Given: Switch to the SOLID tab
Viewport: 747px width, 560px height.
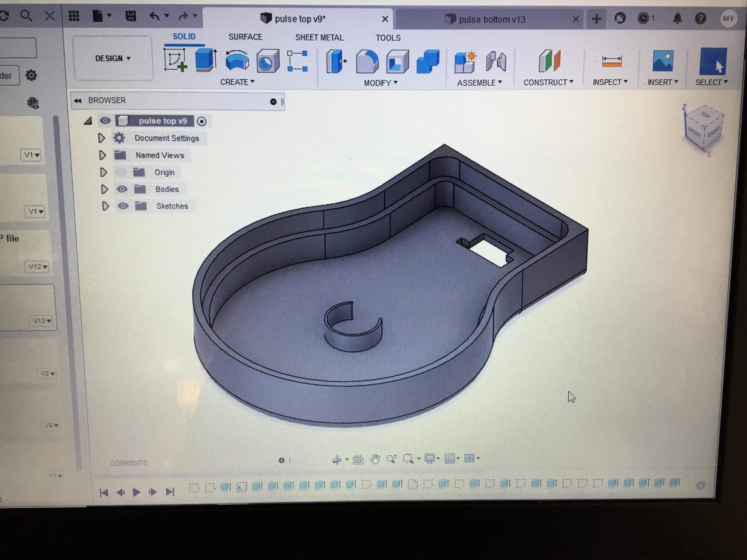Looking at the screenshot, I should pyautogui.click(x=184, y=36).
